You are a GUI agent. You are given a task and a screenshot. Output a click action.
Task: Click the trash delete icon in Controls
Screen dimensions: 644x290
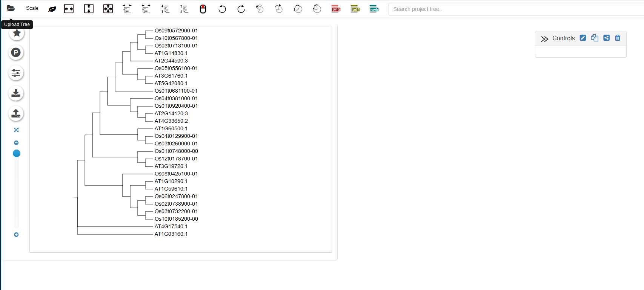(618, 38)
